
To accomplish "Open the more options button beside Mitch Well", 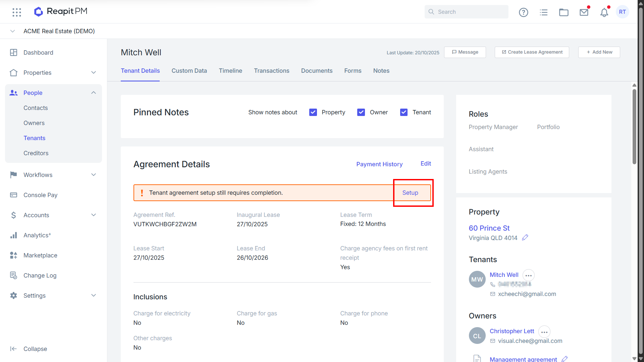I will point(529,276).
